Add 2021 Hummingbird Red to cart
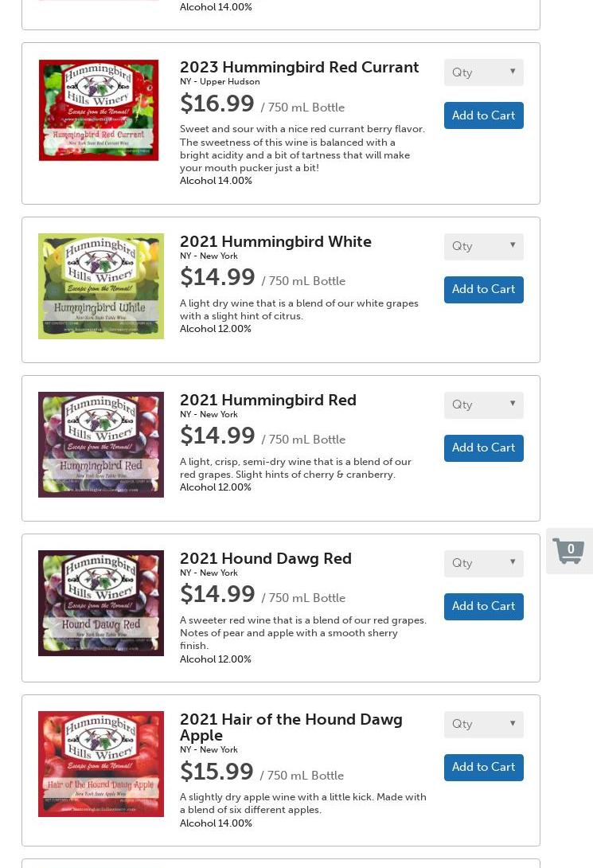593x868 pixels. (483, 448)
